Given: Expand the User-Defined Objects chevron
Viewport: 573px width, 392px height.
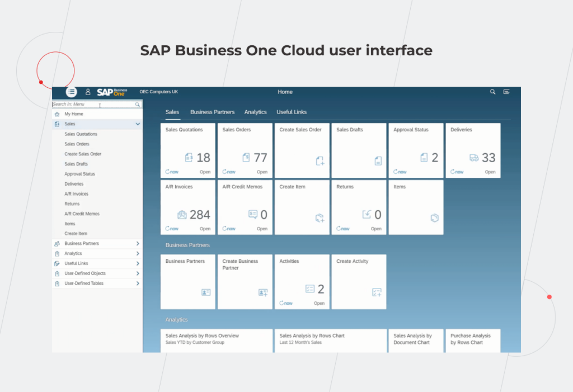Looking at the screenshot, I should [138, 273].
